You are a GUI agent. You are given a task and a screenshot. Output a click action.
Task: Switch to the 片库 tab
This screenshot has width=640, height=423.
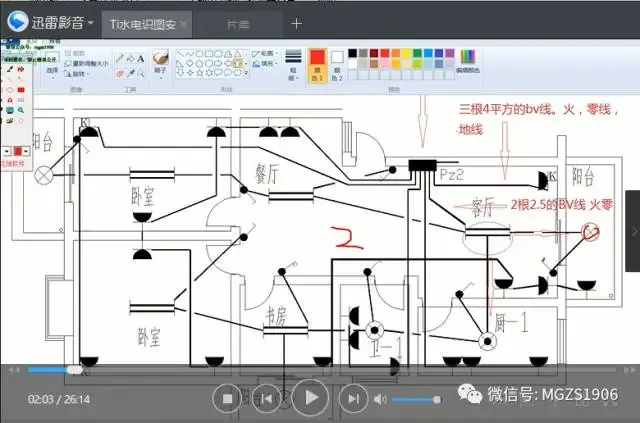coord(238,24)
